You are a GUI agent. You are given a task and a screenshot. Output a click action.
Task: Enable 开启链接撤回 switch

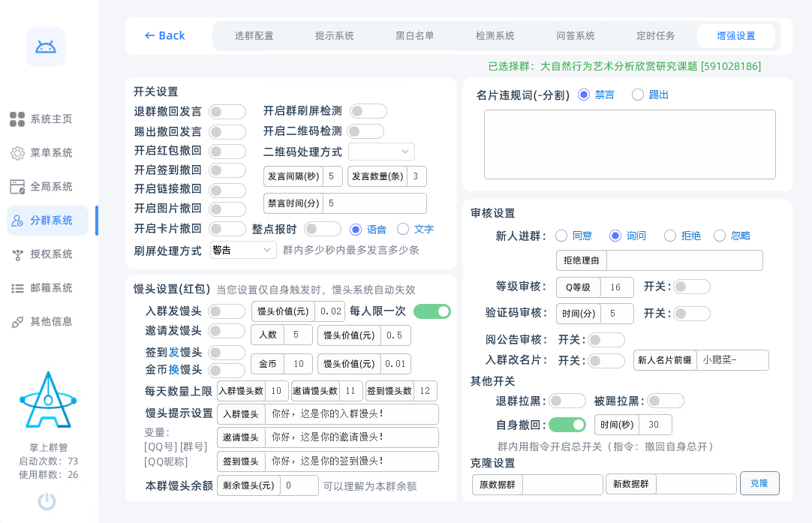[227, 190]
